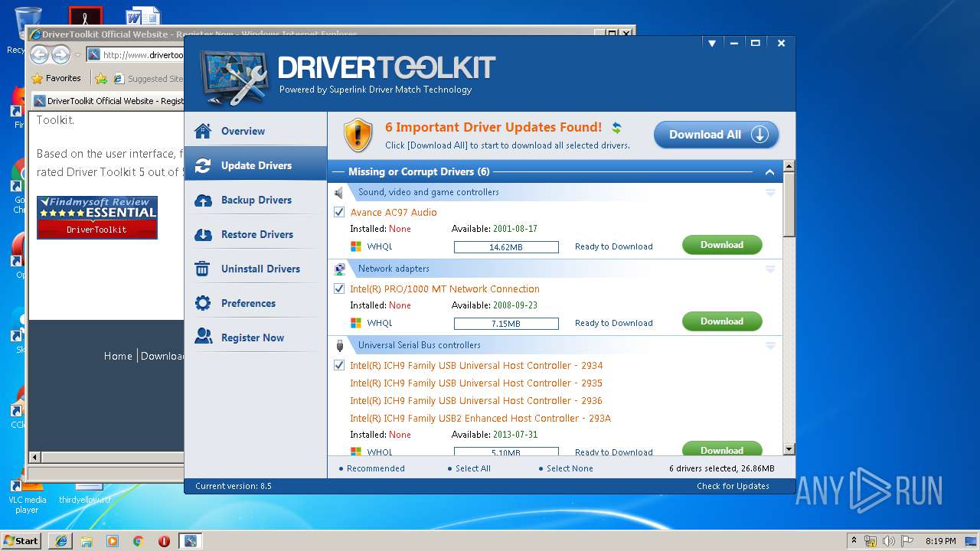
Task: Click the Overview house icon
Action: pos(203,131)
